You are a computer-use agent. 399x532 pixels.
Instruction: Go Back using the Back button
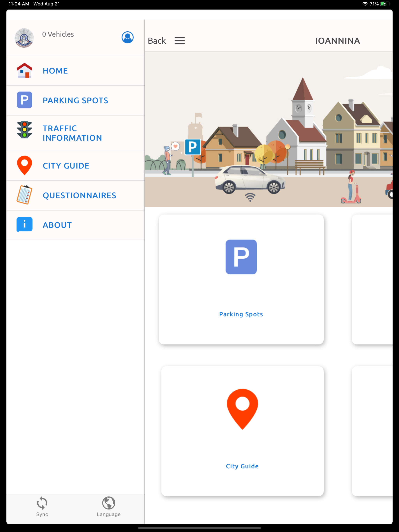[x=157, y=41]
